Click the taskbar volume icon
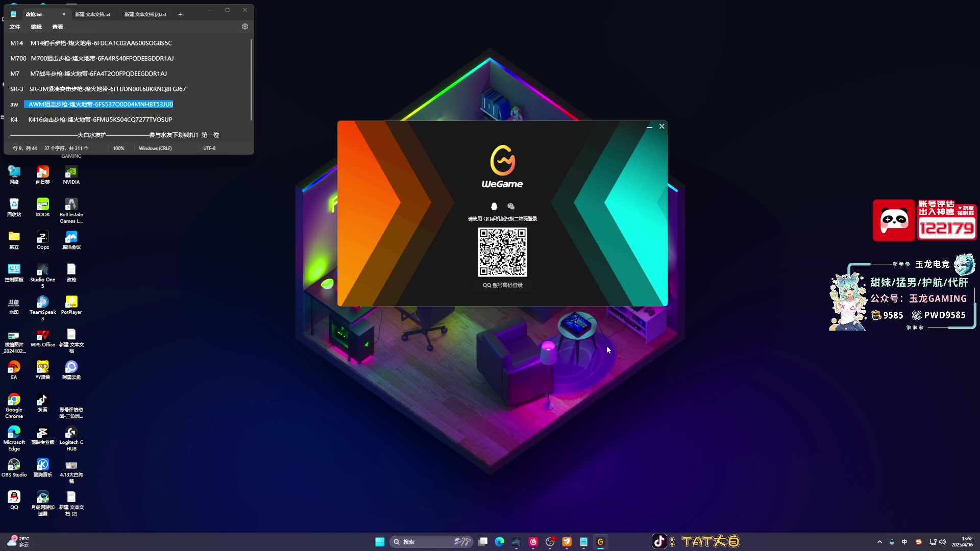The height and width of the screenshot is (551, 980). pos(942,542)
